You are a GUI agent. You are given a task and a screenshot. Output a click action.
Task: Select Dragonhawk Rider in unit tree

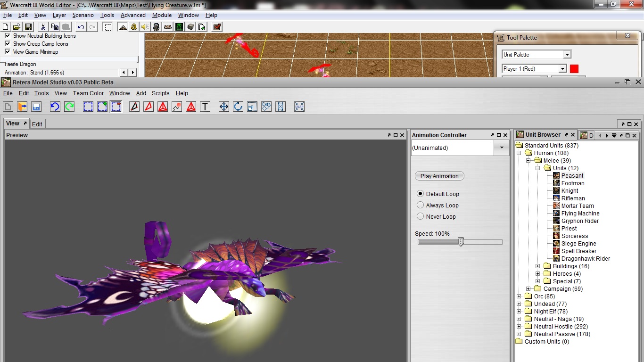586,259
